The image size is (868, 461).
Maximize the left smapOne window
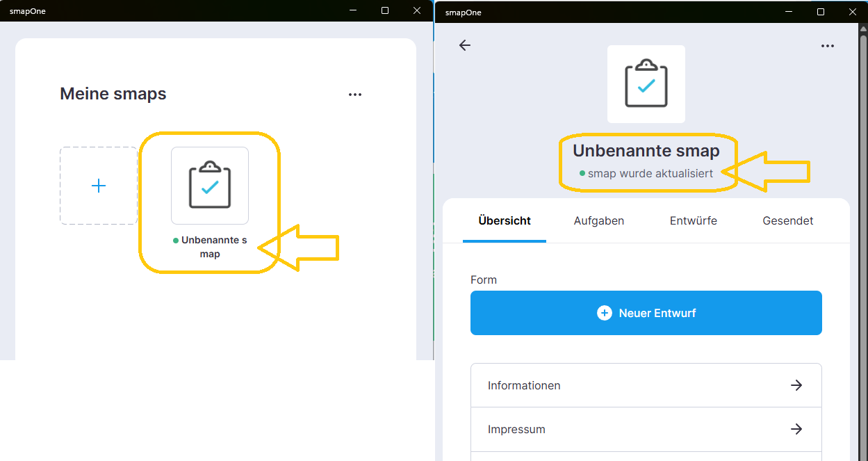[x=385, y=10]
